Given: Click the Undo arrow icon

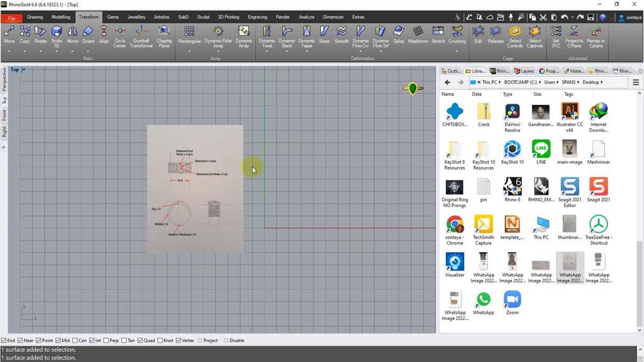Looking at the screenshot, I should [x=565, y=17].
